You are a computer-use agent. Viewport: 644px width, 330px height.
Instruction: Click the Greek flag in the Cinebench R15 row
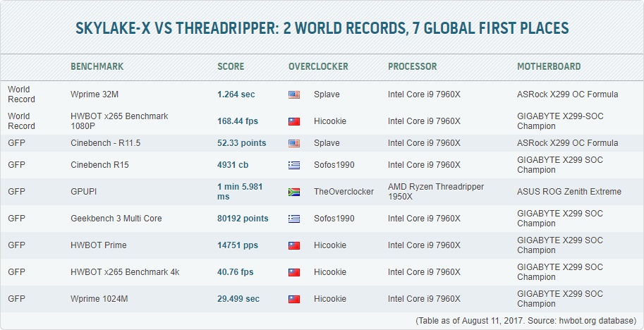point(294,166)
